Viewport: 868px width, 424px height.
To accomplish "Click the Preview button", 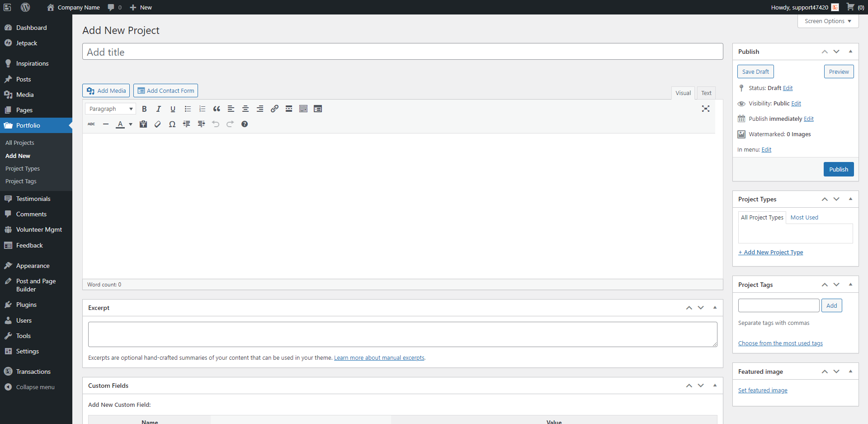I will click(x=839, y=71).
